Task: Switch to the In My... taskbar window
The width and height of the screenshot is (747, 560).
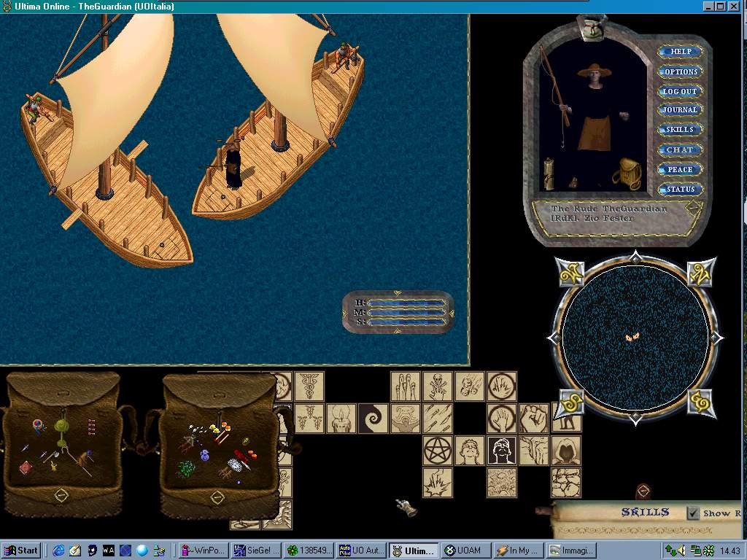Action: coord(519,551)
